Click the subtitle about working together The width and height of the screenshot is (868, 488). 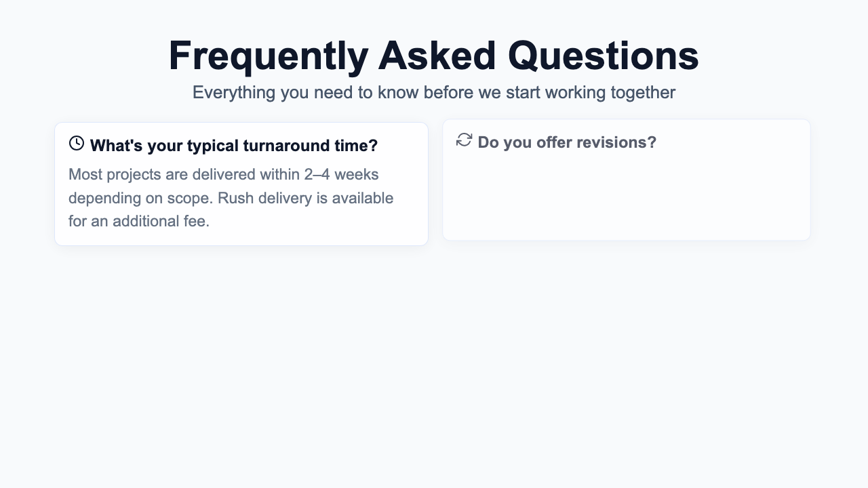(x=433, y=93)
